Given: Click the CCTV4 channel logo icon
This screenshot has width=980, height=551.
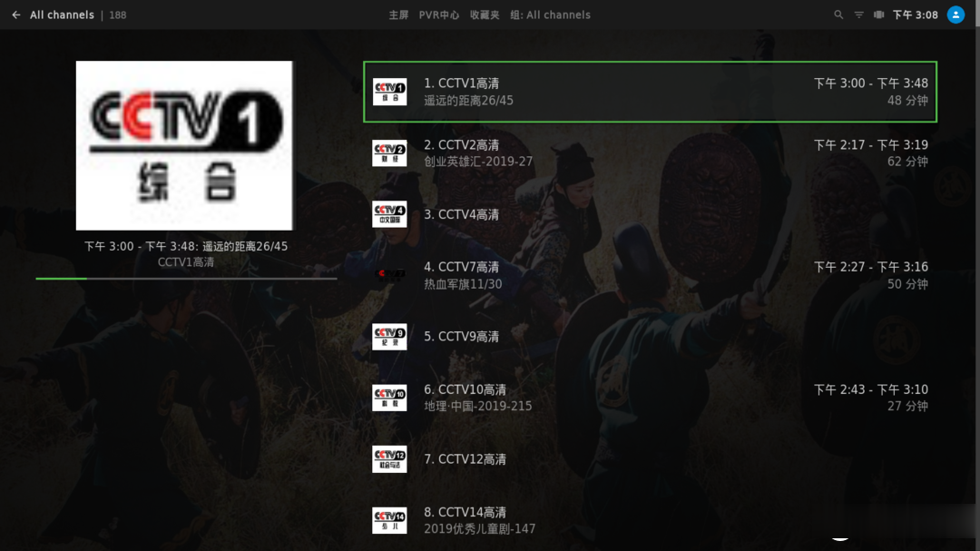Looking at the screenshot, I should coord(389,214).
